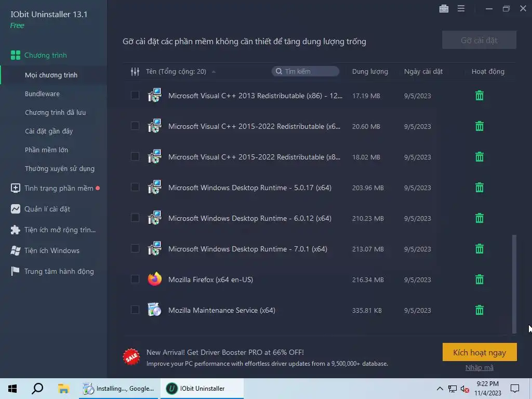532x399 pixels.
Task: Click the network tray icon
Action: [x=453, y=389]
